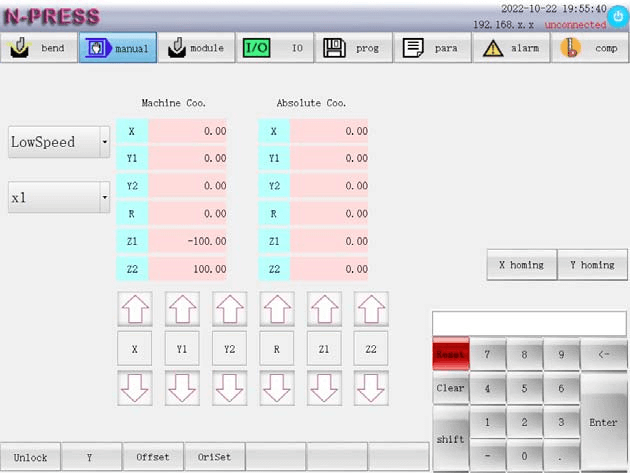Click the up arrow above Y2 axis
This screenshot has width=630, height=473.
(229, 309)
